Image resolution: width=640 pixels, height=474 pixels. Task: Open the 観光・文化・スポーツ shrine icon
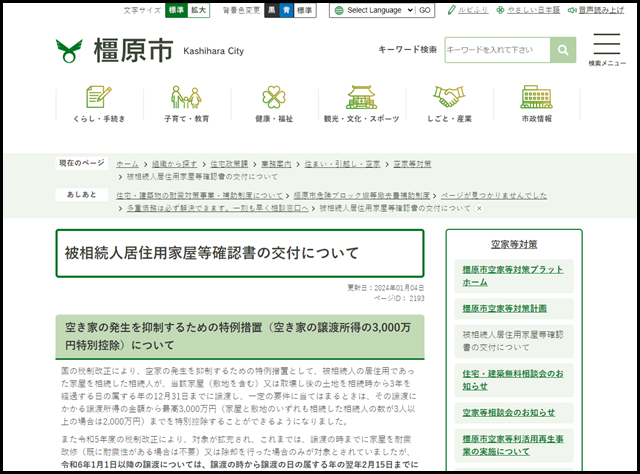pyautogui.click(x=361, y=97)
